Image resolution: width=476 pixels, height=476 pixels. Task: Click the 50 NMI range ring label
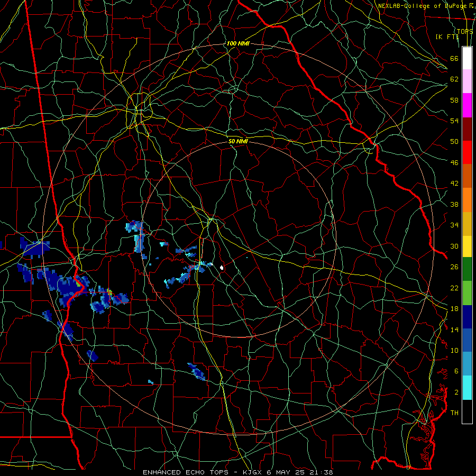click(238, 141)
